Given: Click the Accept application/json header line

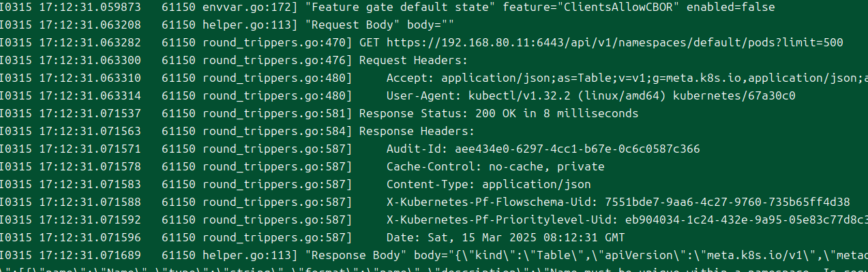Looking at the screenshot, I should click(627, 78).
